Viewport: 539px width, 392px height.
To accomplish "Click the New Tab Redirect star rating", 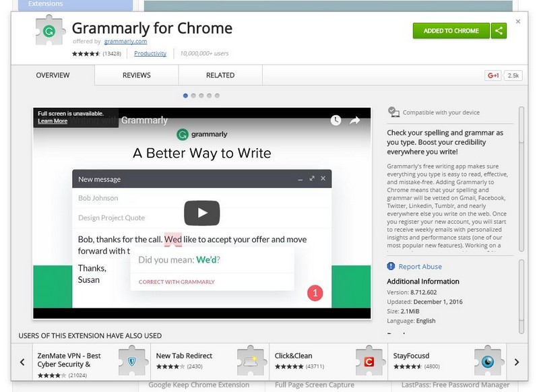I will [170, 366].
